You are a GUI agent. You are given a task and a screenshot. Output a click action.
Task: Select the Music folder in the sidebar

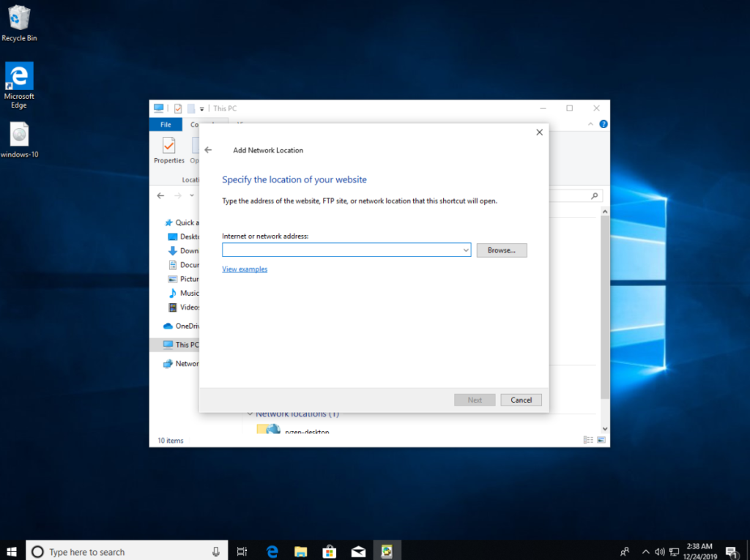[184, 293]
